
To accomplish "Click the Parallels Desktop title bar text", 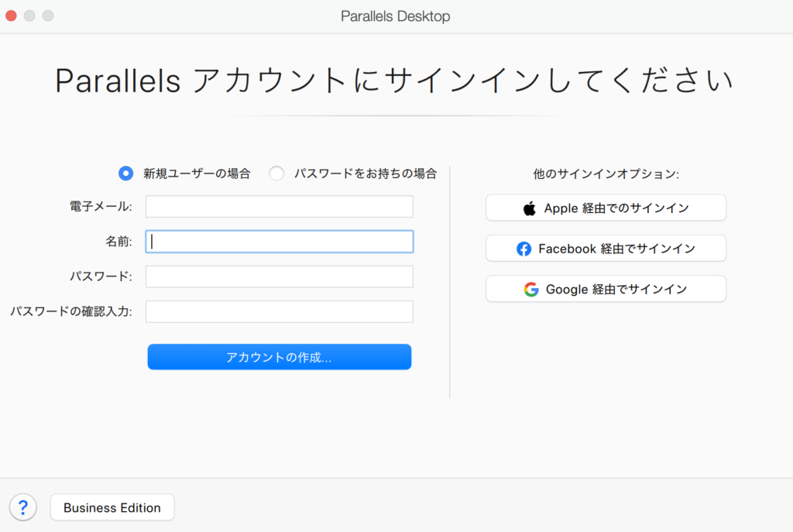I will (x=395, y=16).
